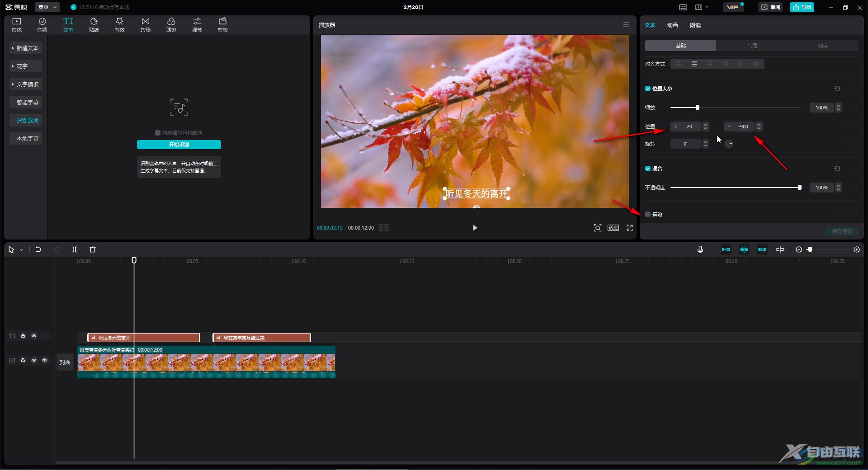This screenshot has width=868, height=470.
Task: Select the 我在某年某月醒过来 subtitle clip
Action: (x=262, y=338)
